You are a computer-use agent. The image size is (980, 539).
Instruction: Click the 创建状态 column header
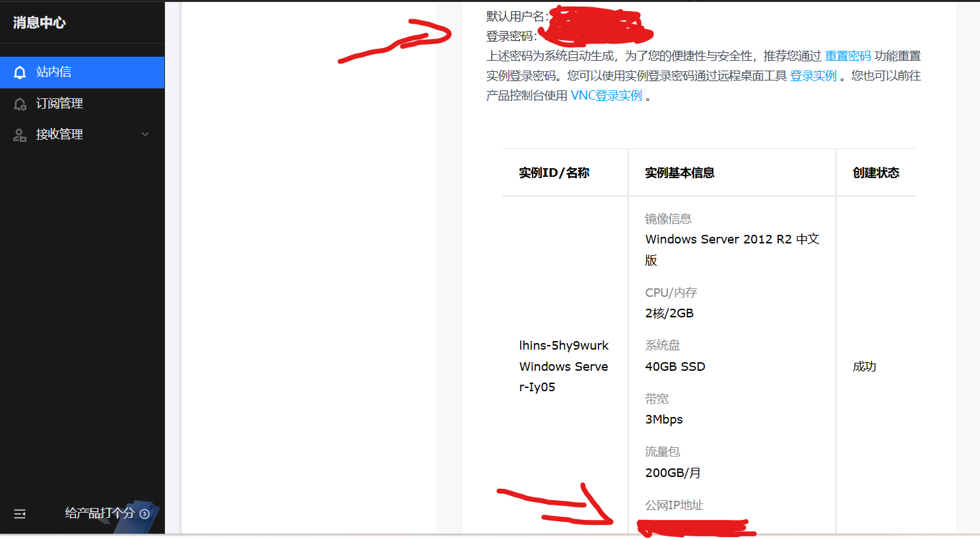(876, 173)
